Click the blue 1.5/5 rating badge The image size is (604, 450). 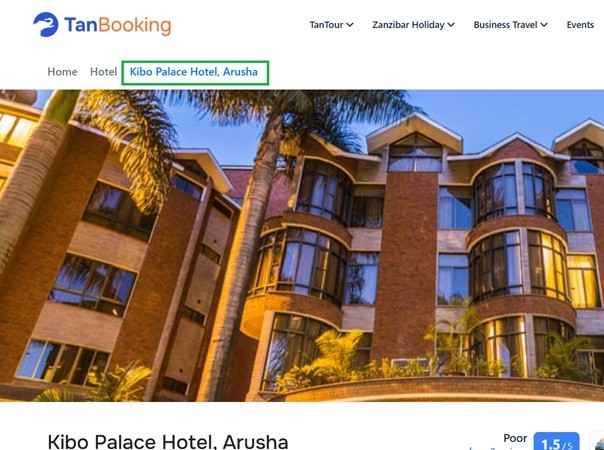[556, 442]
